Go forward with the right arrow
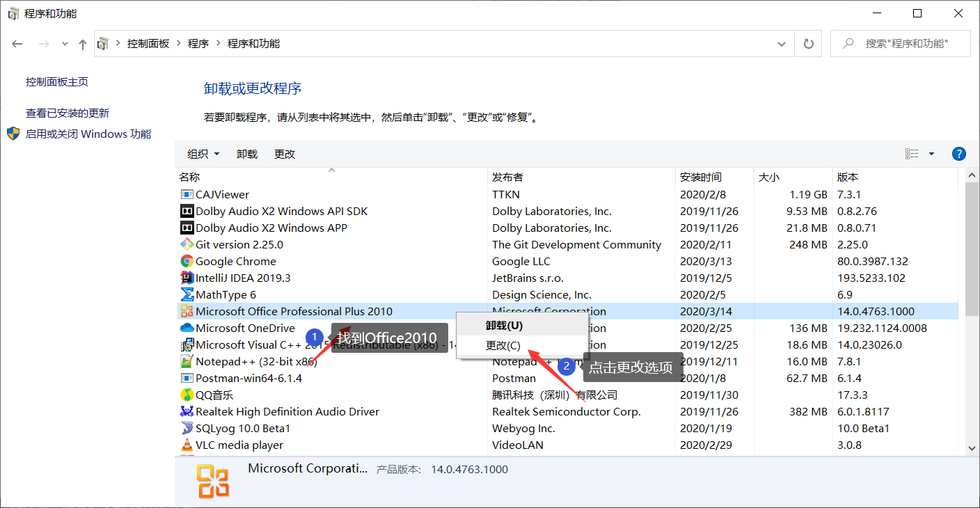Image resolution: width=980 pixels, height=508 pixels. coord(43,44)
